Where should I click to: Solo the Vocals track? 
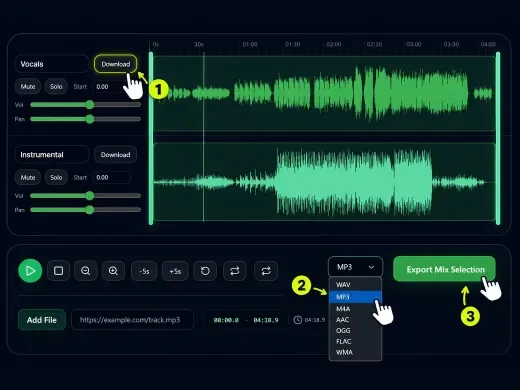coord(56,87)
